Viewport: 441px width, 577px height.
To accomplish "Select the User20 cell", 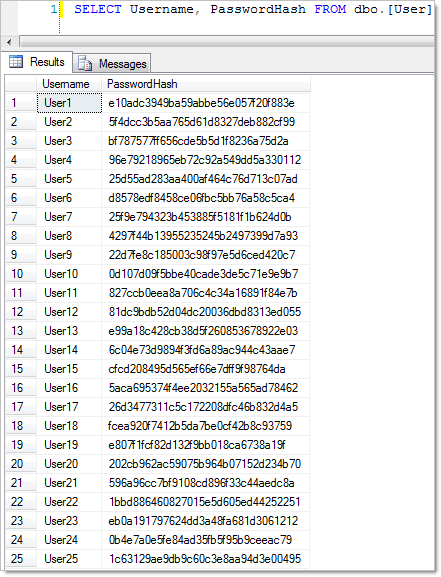I will point(69,464).
